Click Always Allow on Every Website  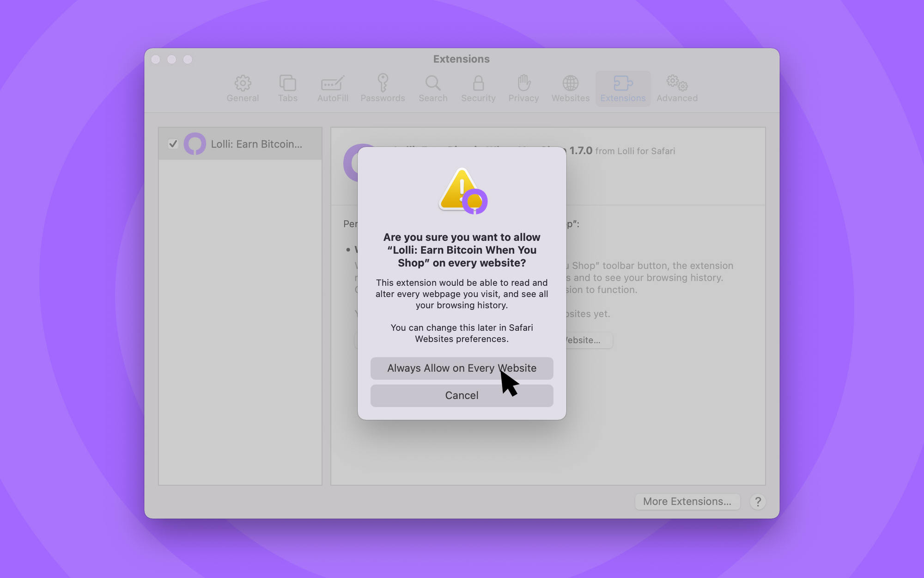(x=462, y=368)
